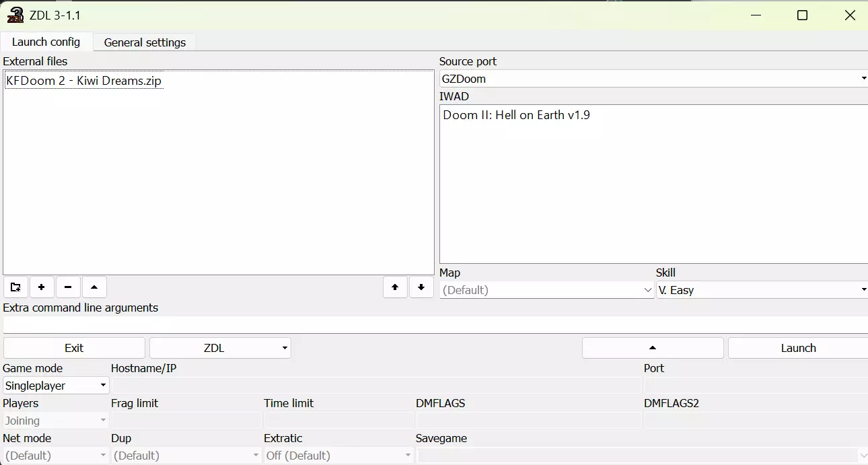
Task: Open the Savegame dropdown
Action: (x=641, y=456)
